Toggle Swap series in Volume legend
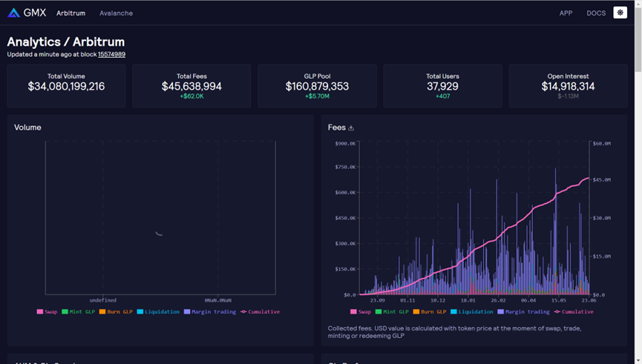Viewport: 642px width, 364px height. 47,311
